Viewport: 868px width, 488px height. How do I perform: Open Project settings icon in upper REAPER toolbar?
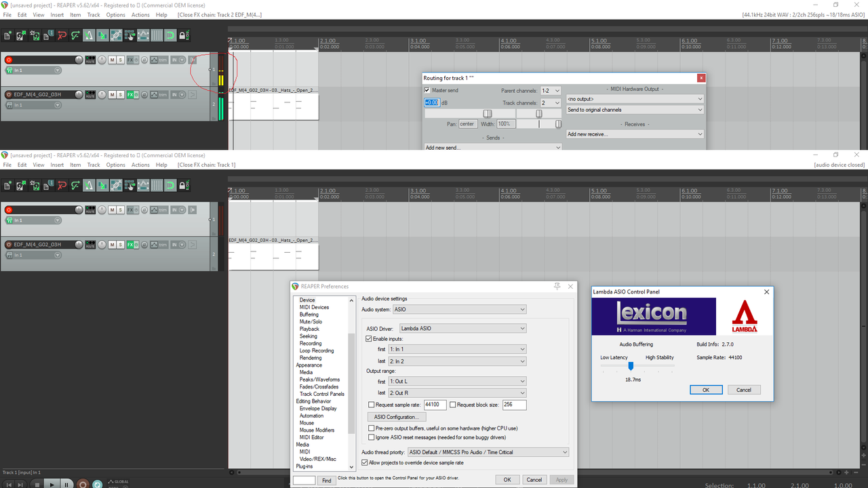(x=48, y=35)
